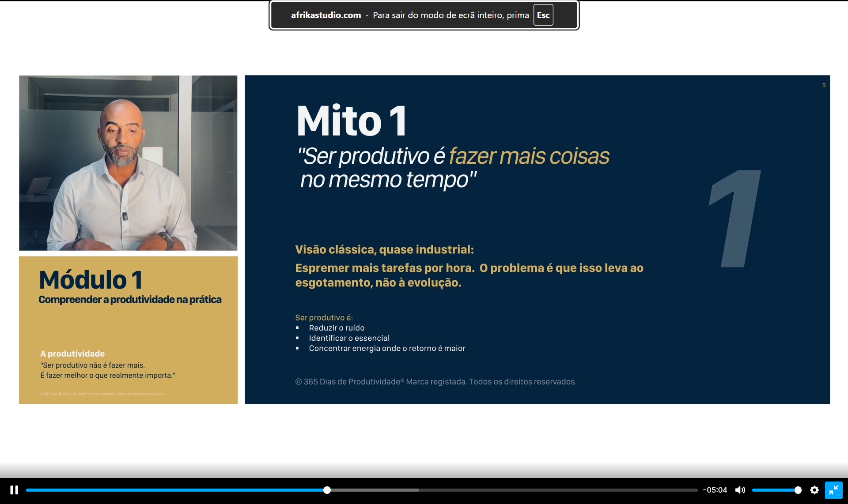Open the player settings gear
848x504 pixels.
[814, 490]
